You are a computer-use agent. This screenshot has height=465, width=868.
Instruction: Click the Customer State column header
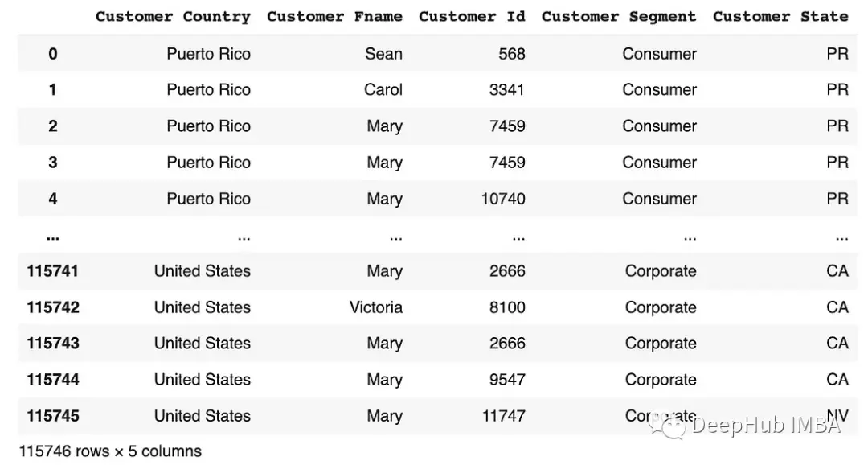coord(780,16)
